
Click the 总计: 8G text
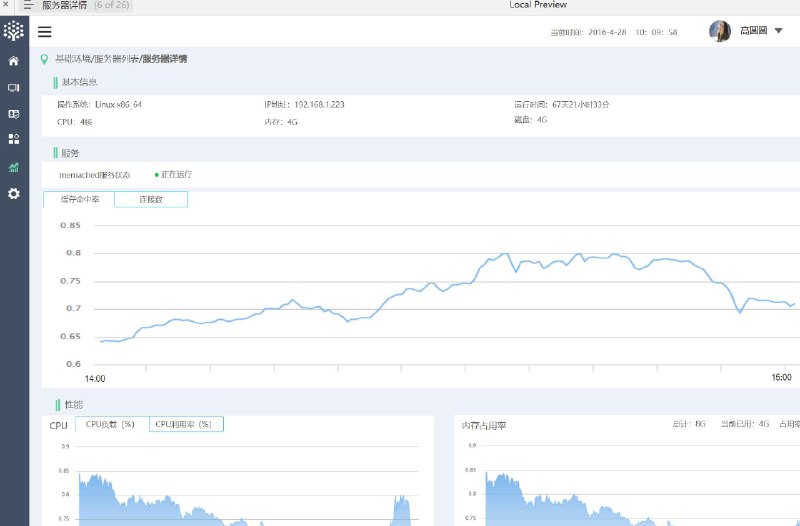click(x=689, y=424)
